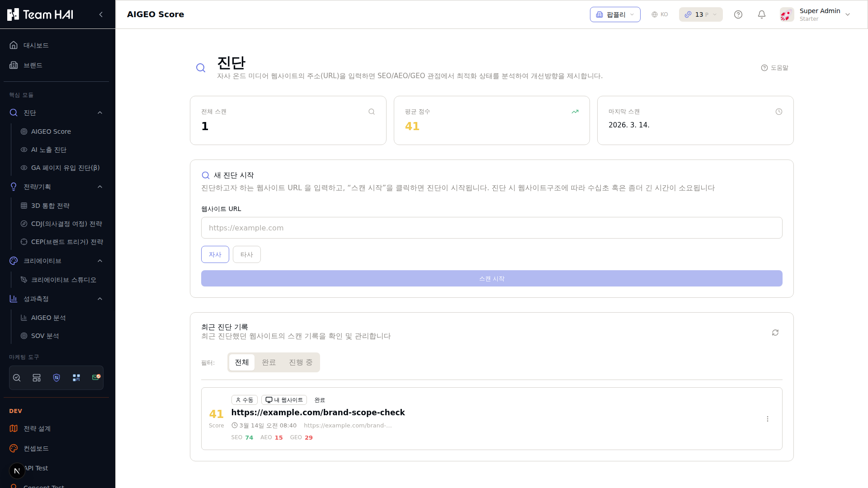Image resolution: width=868 pixels, height=488 pixels.
Task: Open AIGEO 분석 menu item
Action: 61,318
